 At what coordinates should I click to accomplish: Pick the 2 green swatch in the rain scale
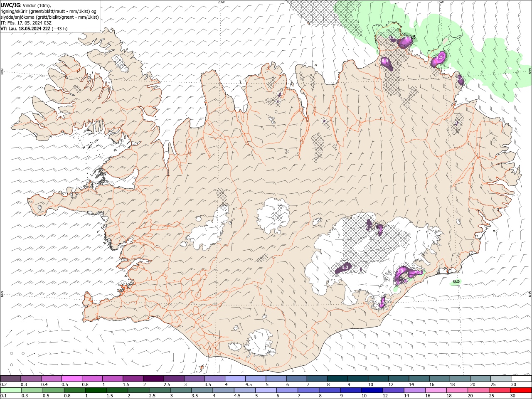click(138, 390)
